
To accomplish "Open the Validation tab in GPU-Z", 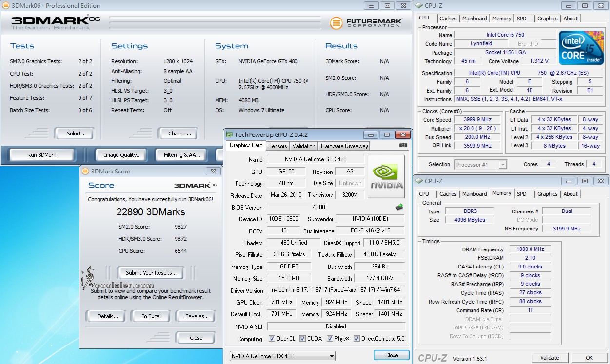I will coord(304,146).
